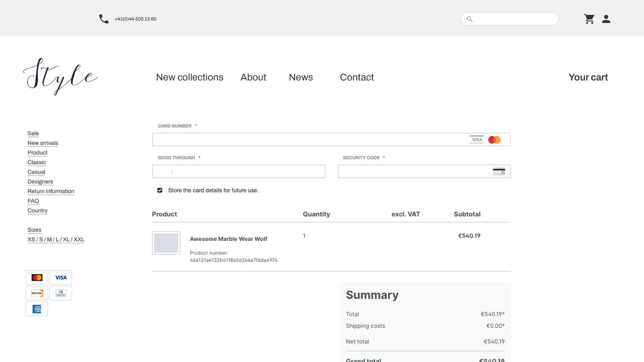Click the card back icon in security code field
This screenshot has height=362, width=644.
[x=499, y=171]
